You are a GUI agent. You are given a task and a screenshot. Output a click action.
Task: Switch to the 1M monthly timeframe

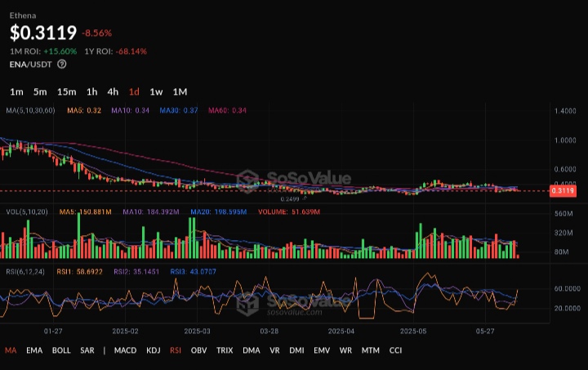(180, 91)
